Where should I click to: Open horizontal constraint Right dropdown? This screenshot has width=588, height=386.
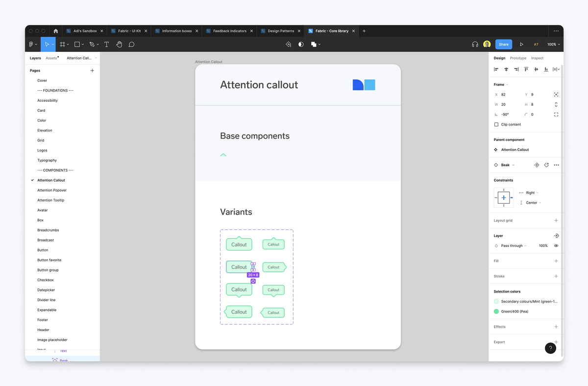[x=532, y=193]
